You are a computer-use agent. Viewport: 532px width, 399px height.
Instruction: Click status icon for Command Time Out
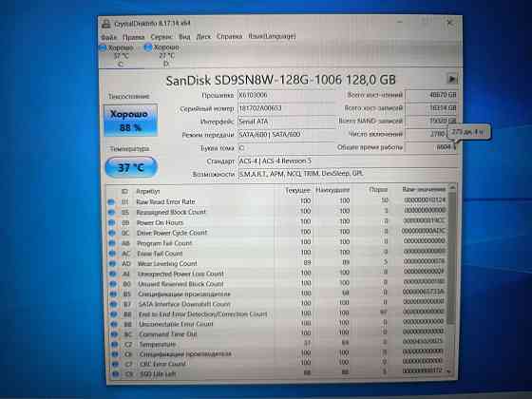114,334
